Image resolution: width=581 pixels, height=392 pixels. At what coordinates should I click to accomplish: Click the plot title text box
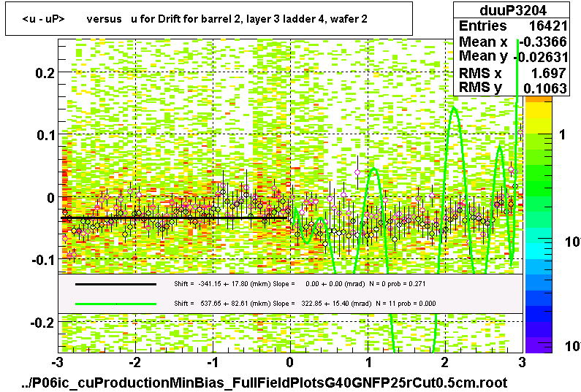[x=209, y=18]
